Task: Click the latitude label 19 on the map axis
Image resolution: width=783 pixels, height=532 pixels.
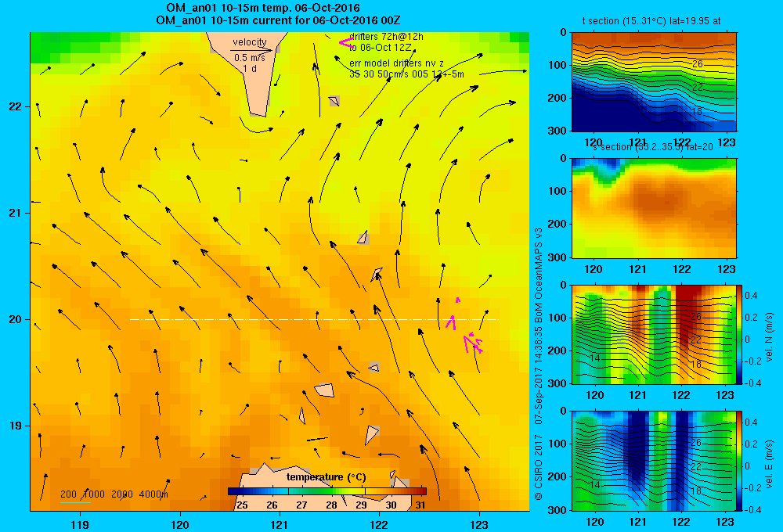Action: coord(16,426)
